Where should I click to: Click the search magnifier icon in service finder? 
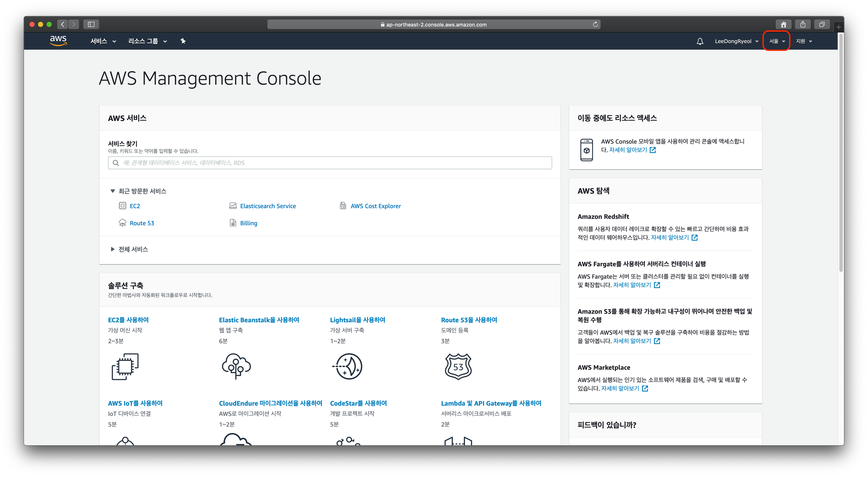[116, 163]
